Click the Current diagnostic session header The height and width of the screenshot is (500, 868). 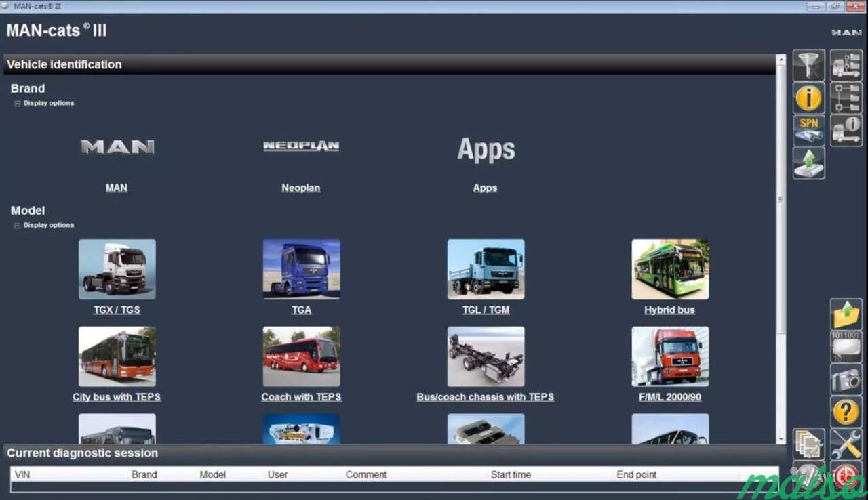pos(395,453)
